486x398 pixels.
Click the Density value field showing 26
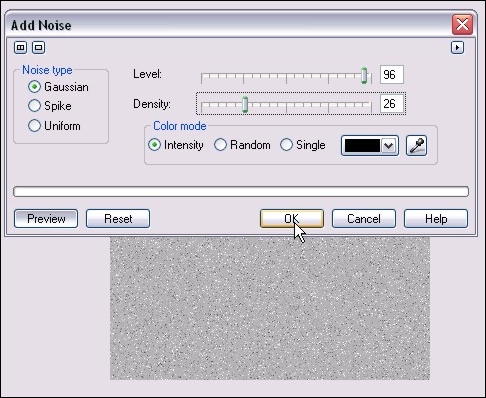point(392,104)
